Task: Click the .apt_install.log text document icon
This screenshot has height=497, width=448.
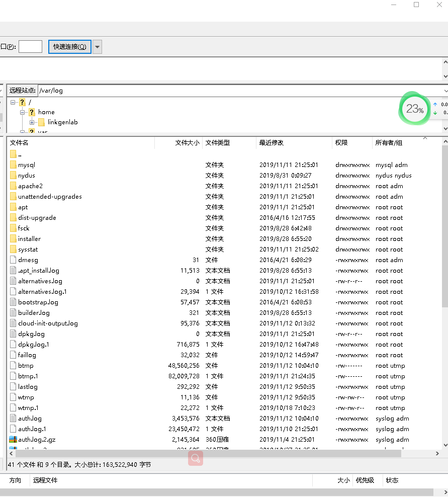Action: (13, 270)
